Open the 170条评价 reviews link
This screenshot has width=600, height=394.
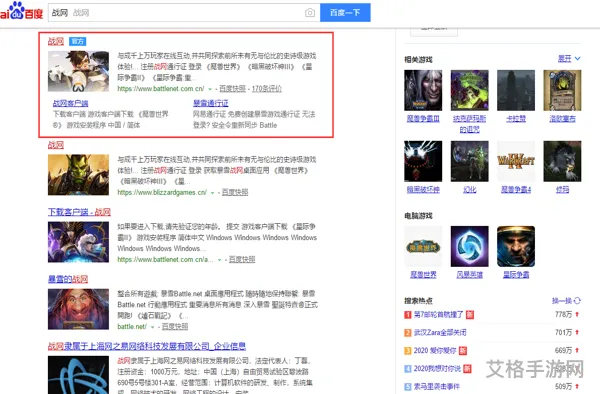point(267,89)
